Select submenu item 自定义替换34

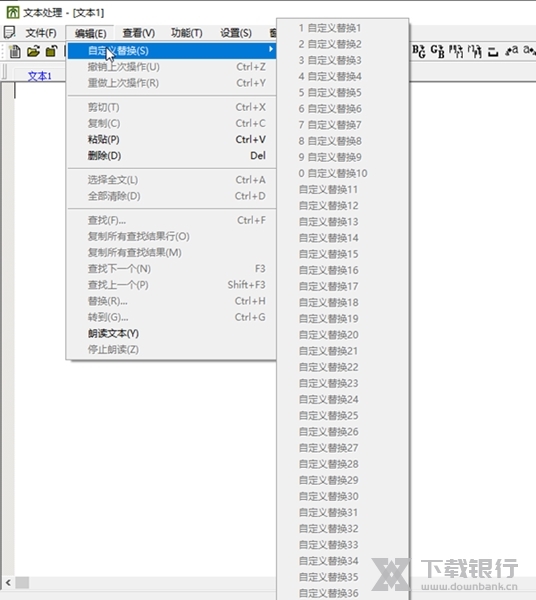pyautogui.click(x=343, y=561)
